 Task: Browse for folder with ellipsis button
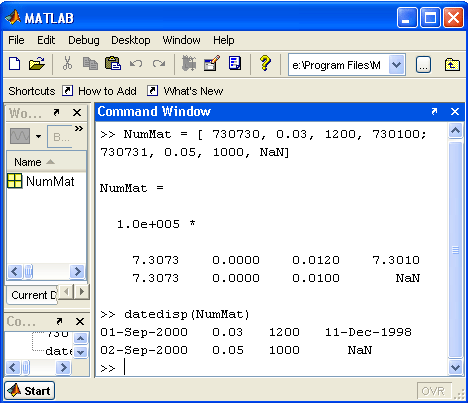click(423, 65)
